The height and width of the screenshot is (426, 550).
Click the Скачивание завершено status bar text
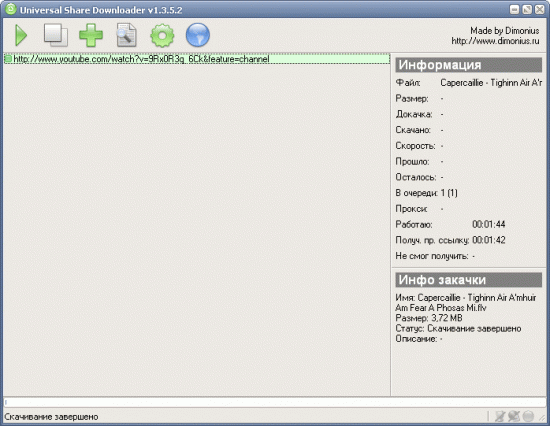tap(51, 417)
